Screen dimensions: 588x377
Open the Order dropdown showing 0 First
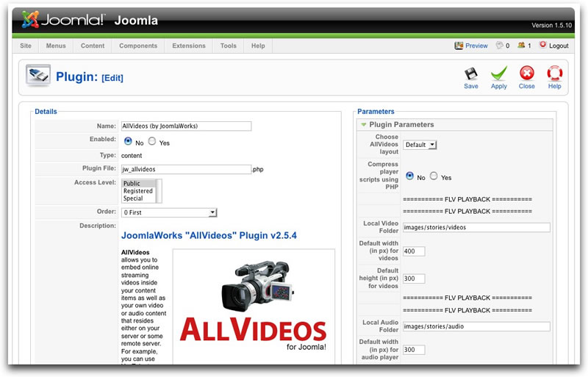[169, 212]
